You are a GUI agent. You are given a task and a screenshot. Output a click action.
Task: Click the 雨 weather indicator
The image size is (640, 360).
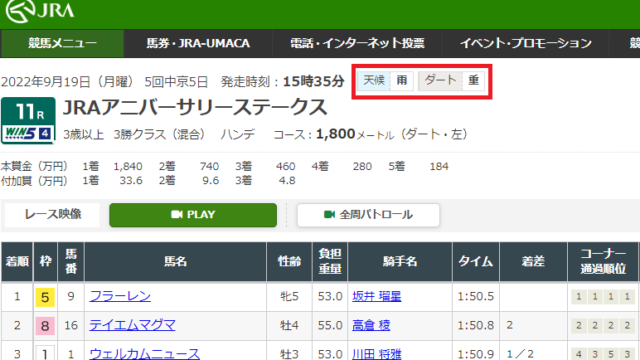[402, 80]
